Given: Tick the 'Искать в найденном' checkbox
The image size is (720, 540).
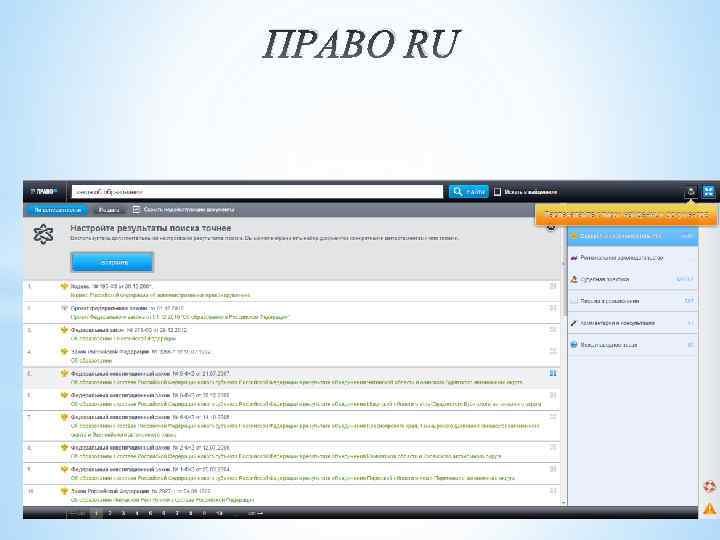Looking at the screenshot, I should (497, 192).
